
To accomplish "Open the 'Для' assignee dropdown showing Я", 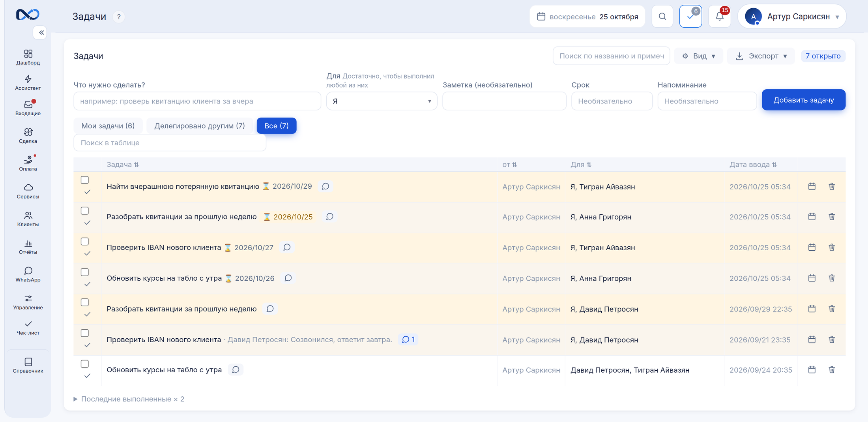I will pyautogui.click(x=382, y=101).
